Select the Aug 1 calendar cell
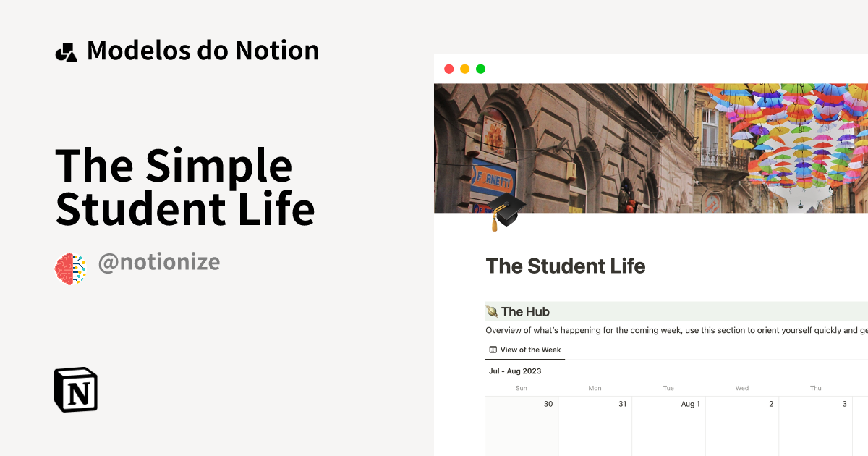 669,426
